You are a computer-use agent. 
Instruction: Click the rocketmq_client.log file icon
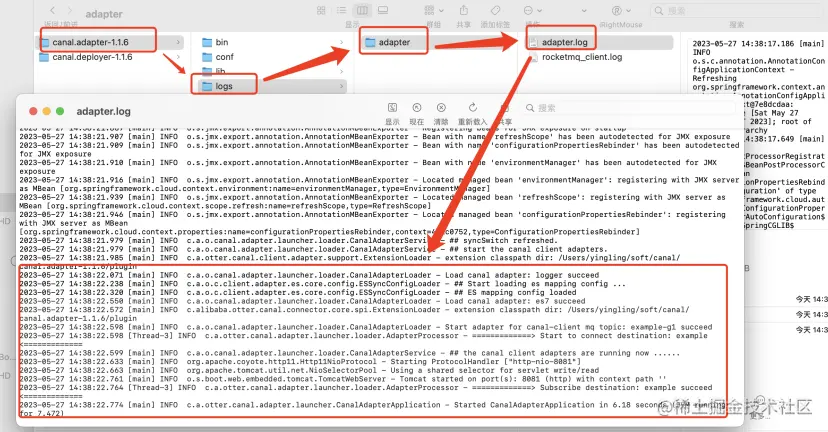coord(533,57)
